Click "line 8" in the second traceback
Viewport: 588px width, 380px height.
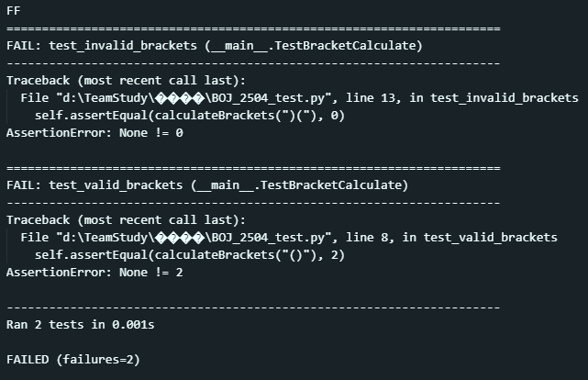pos(367,238)
